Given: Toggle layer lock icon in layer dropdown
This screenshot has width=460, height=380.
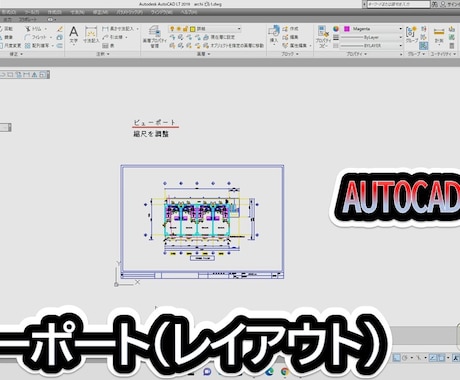Looking at the screenshot, I should pos(186,29).
